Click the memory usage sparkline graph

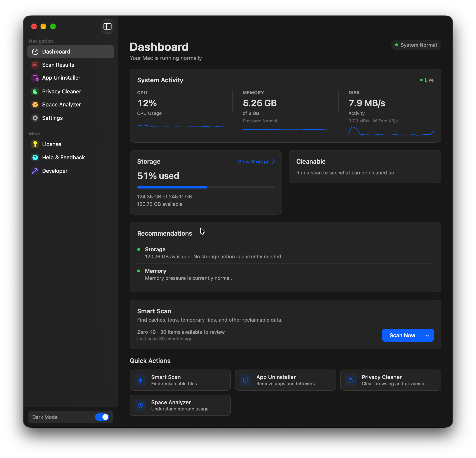click(285, 130)
